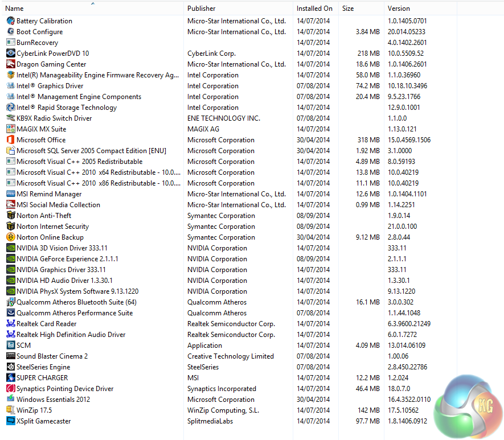The width and height of the screenshot is (504, 440).
Task: Click the KB9X Radio Switch Driver icon
Action: click(x=11, y=118)
